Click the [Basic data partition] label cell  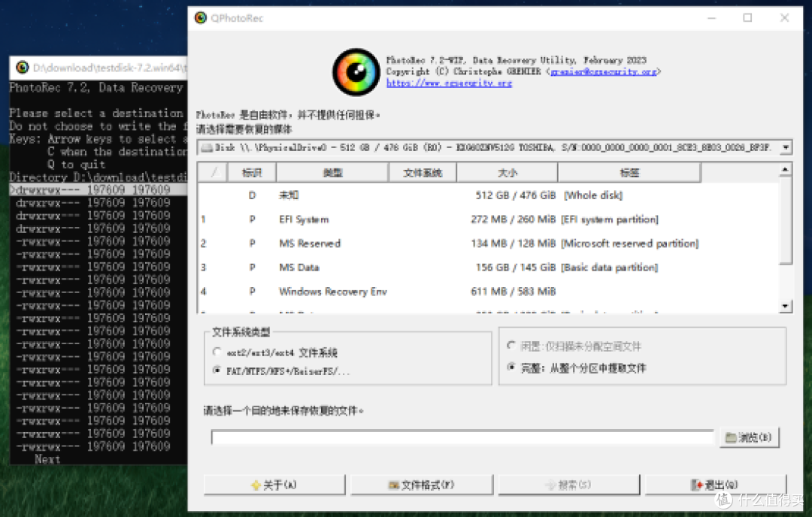(610, 268)
